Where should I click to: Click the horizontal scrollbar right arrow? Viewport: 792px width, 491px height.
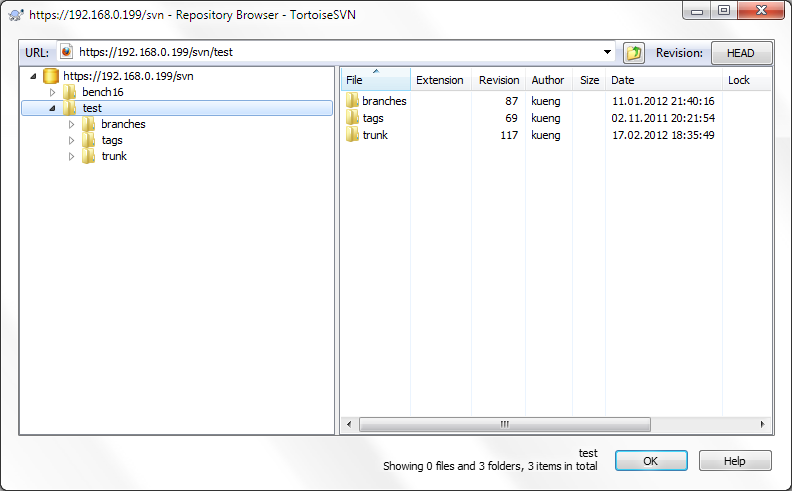pos(765,424)
